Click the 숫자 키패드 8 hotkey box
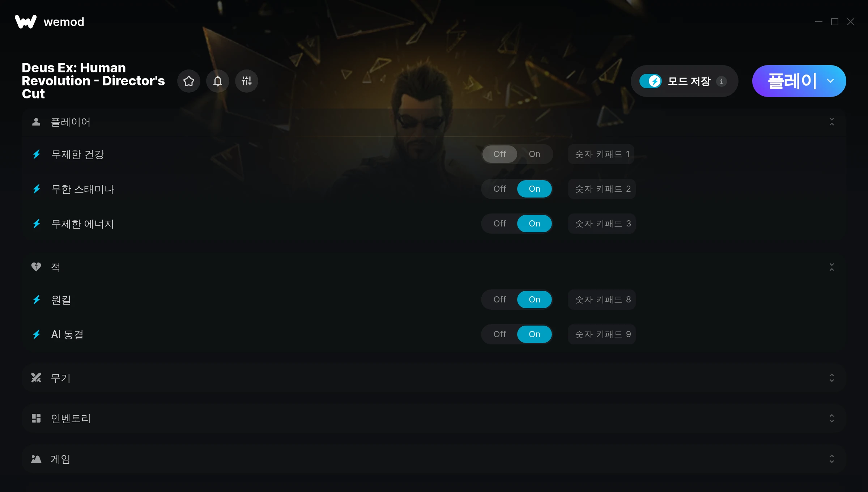The height and width of the screenshot is (492, 868). coord(602,300)
